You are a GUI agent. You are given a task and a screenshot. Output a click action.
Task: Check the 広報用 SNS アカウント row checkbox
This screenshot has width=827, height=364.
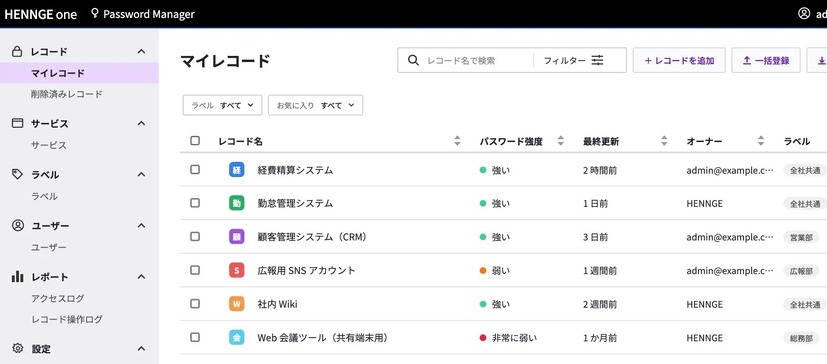[195, 271]
